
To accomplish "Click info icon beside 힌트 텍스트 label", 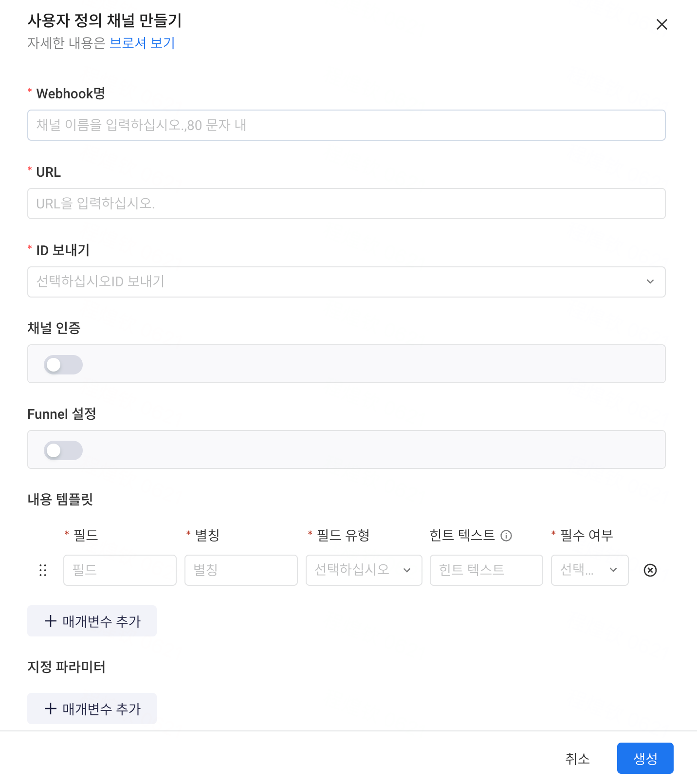I will 506,536.
